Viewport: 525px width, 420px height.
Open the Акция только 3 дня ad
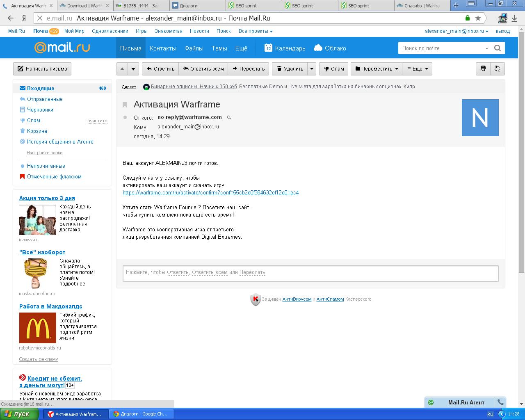(x=47, y=198)
